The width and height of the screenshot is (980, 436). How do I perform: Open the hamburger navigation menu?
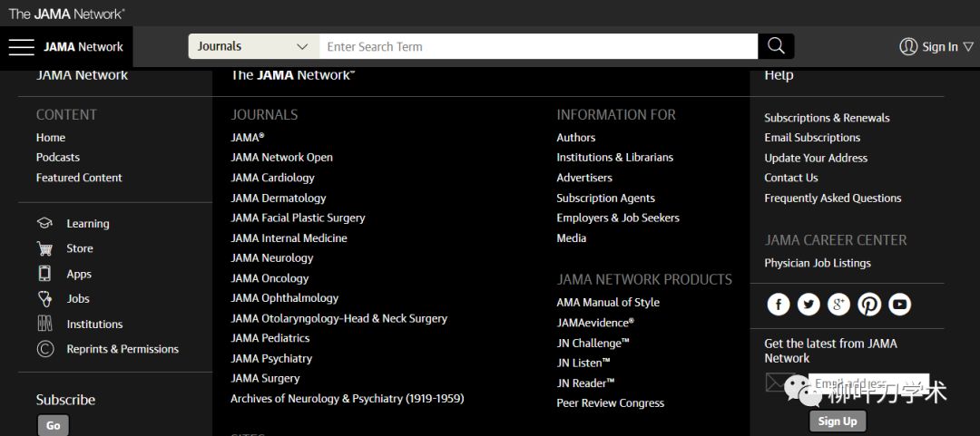[21, 47]
